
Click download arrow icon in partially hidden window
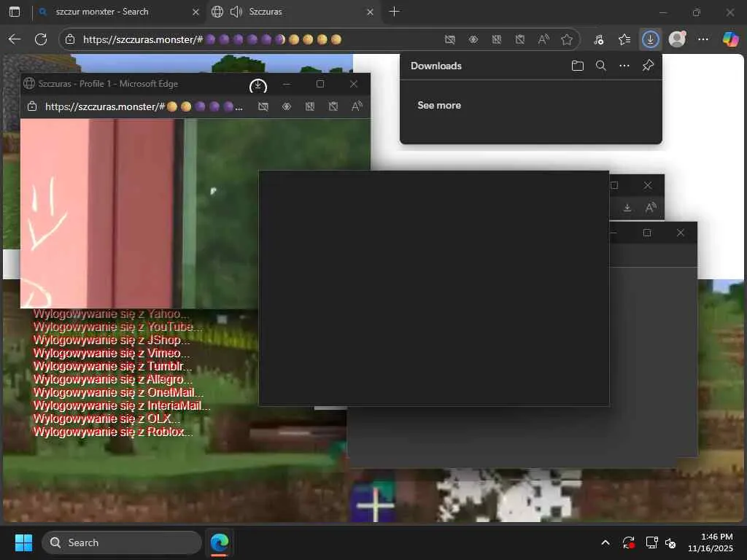click(627, 208)
